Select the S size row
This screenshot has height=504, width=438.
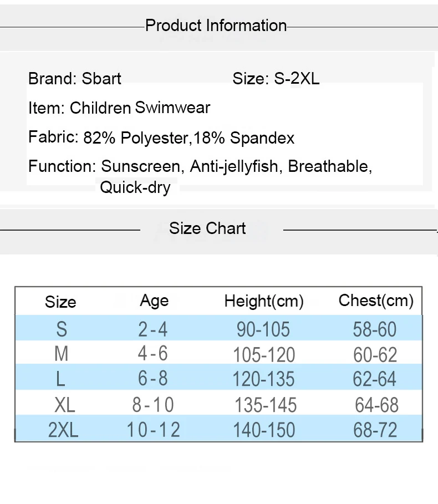pyautogui.click(x=218, y=328)
